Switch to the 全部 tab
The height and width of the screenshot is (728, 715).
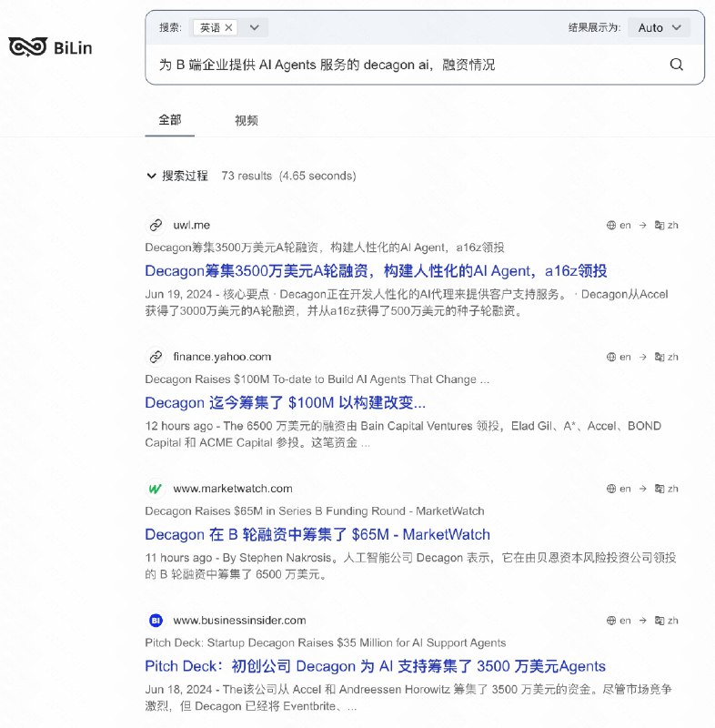(x=170, y=120)
